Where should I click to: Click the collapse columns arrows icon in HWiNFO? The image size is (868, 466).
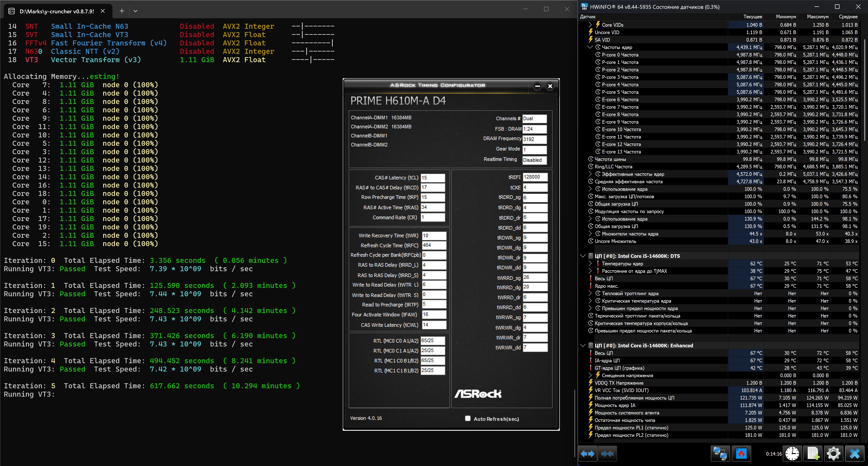(607, 454)
